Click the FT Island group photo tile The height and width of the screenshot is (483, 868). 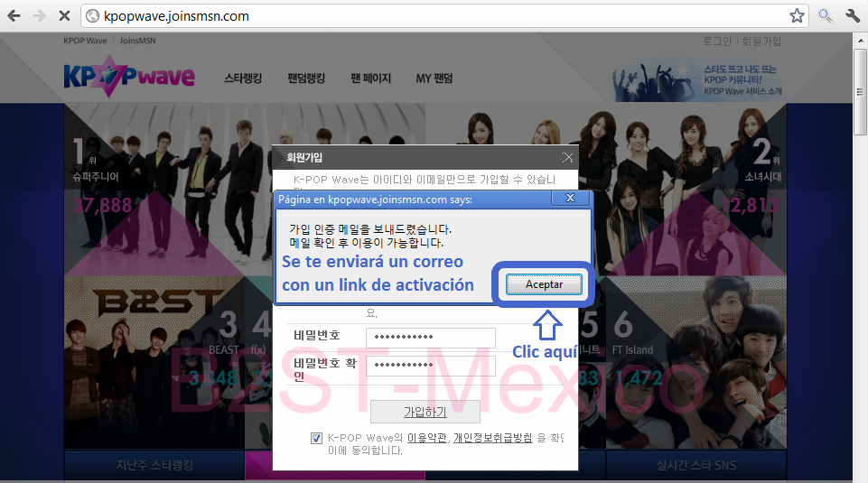(x=696, y=362)
